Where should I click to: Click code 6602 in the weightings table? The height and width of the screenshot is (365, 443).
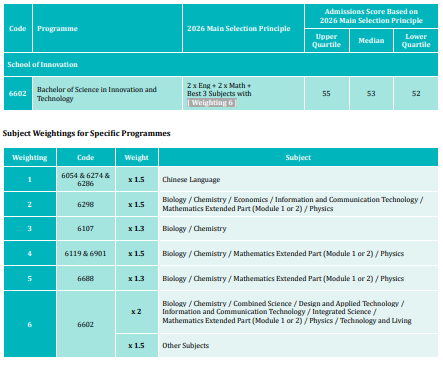click(86, 324)
